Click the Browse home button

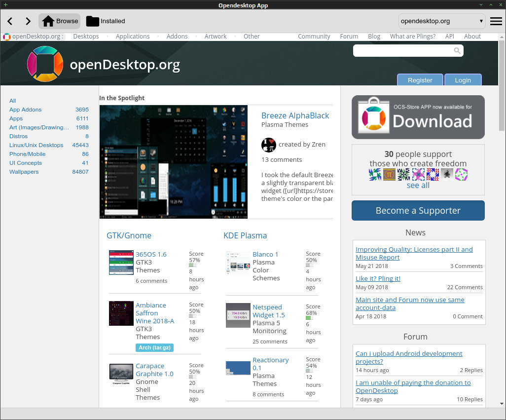click(60, 21)
